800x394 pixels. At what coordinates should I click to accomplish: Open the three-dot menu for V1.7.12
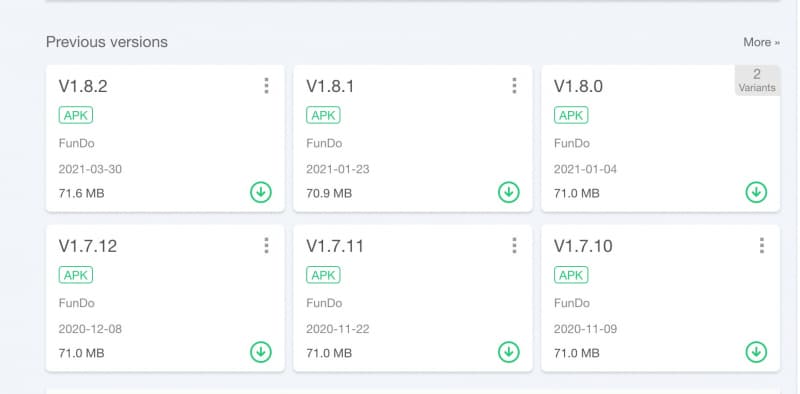click(x=266, y=245)
